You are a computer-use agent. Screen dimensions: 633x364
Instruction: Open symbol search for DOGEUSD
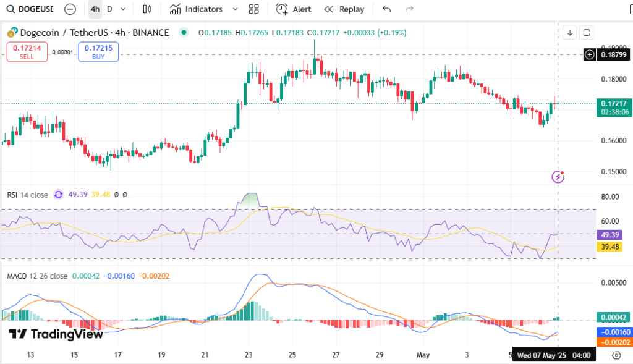click(30, 9)
